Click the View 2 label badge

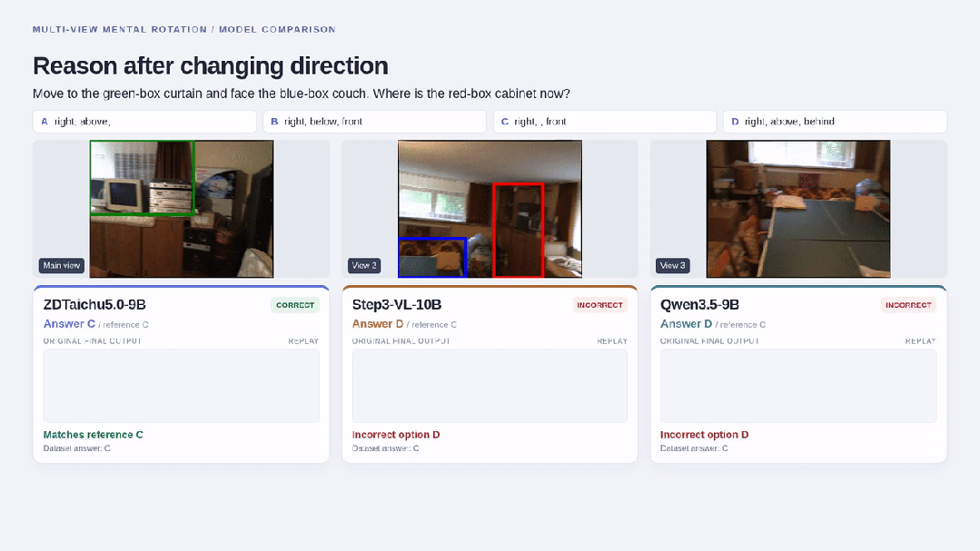[x=364, y=265]
